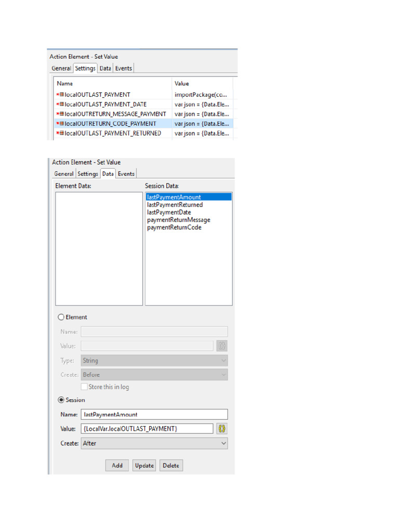Select localOUTRETURN_MESSAGE_PAYMENT setting row
Image resolution: width=399 pixels, height=532 pixels.
pos(144,114)
